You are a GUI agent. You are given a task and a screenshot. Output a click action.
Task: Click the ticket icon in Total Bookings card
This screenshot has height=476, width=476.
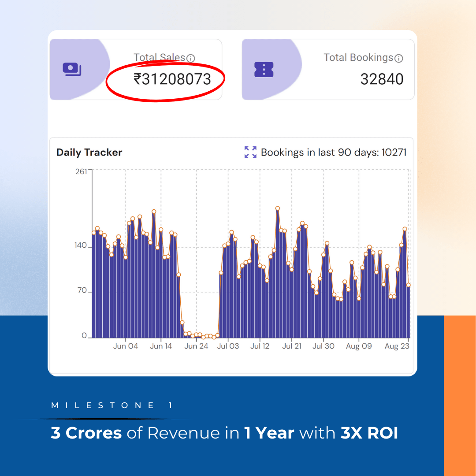264,70
